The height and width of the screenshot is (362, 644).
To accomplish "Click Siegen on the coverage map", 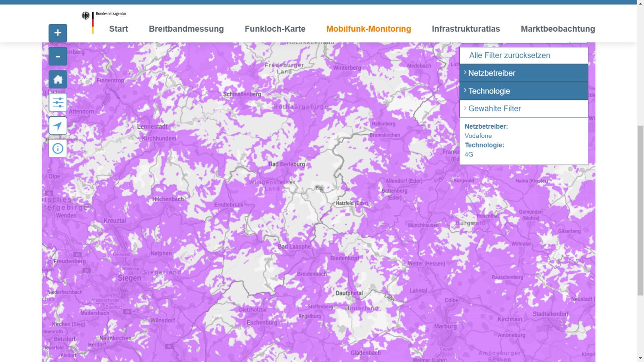I will point(129,278).
